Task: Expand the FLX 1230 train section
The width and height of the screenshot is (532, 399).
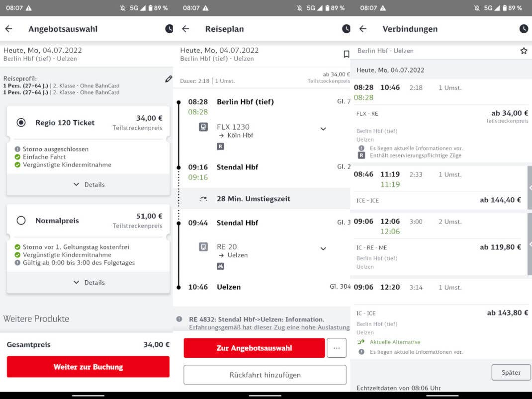Action: (323, 129)
